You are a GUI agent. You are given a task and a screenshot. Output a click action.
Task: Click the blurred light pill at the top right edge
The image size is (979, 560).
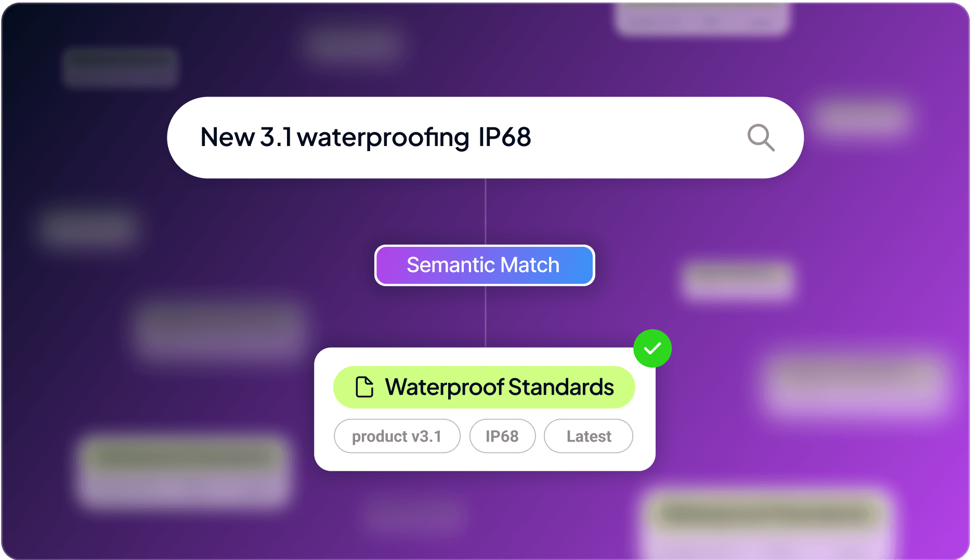[702, 18]
